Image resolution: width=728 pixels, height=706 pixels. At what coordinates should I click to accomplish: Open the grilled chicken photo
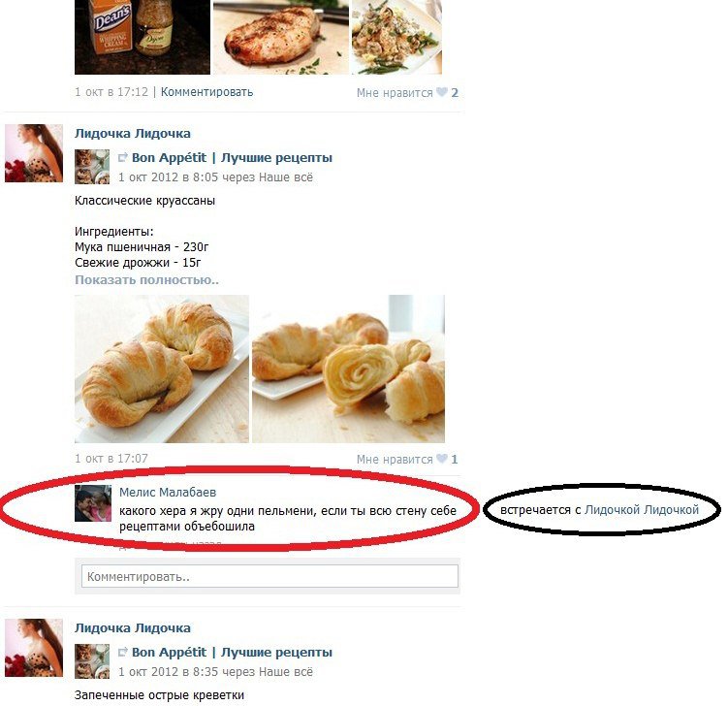click(x=281, y=37)
